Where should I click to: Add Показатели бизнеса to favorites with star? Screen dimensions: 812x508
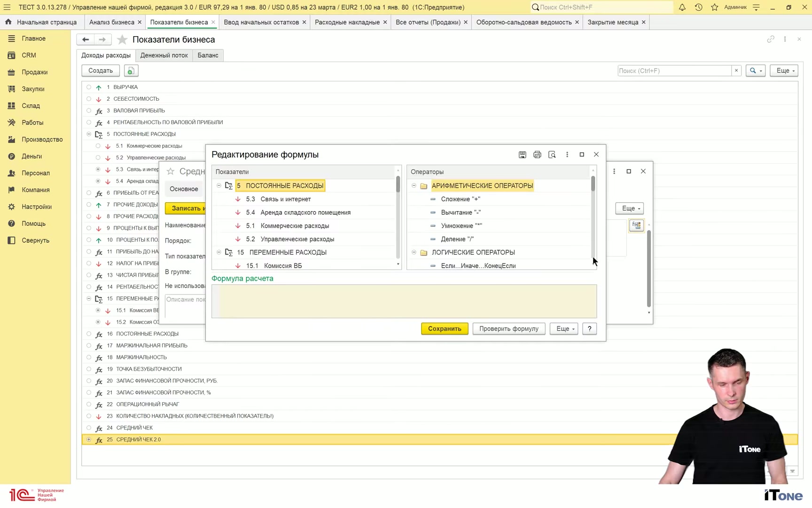coord(122,40)
